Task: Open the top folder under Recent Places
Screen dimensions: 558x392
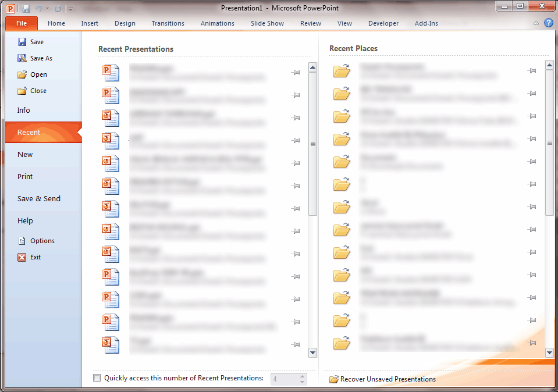Action: click(342, 70)
